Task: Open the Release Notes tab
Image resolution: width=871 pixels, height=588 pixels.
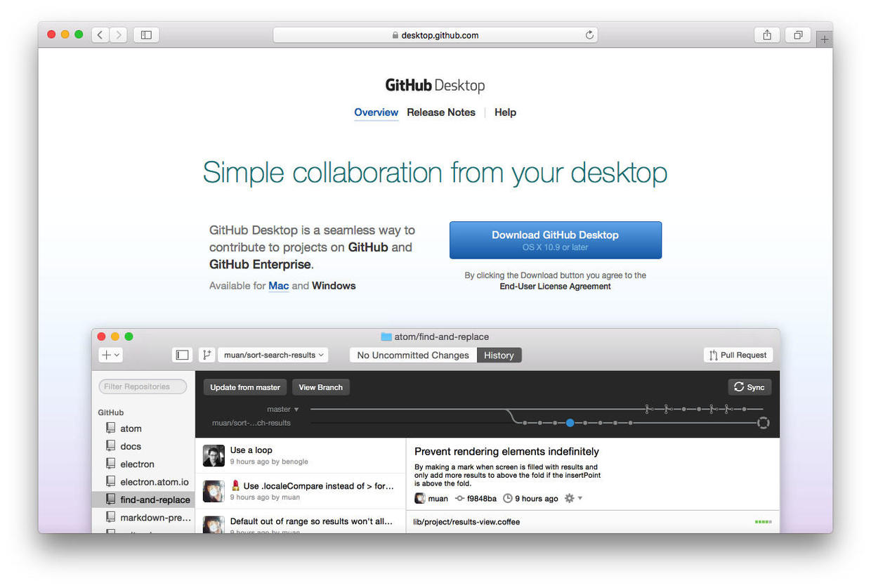Action: [441, 112]
